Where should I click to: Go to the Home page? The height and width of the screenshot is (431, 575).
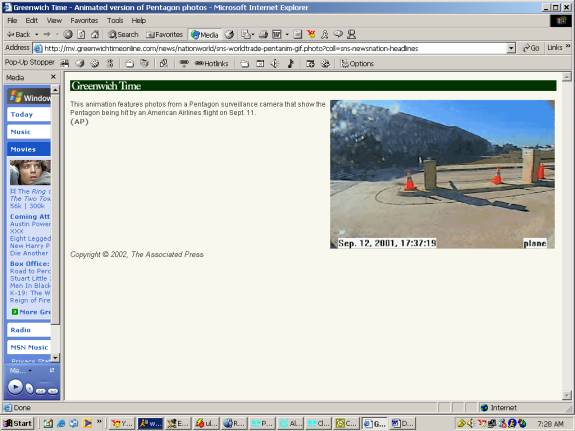point(95,34)
